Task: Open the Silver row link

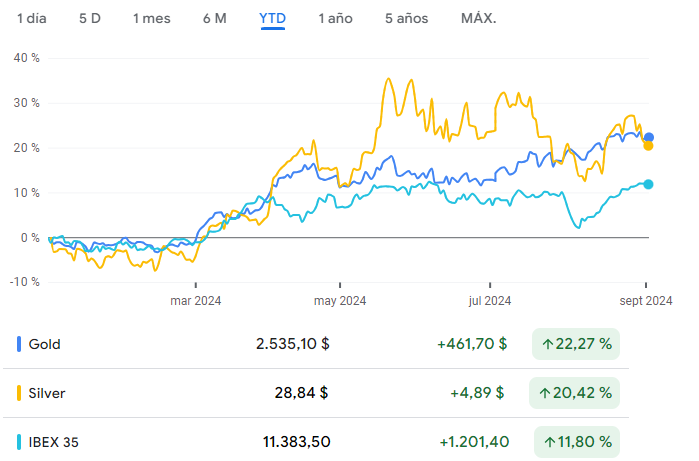Action: coord(47,393)
